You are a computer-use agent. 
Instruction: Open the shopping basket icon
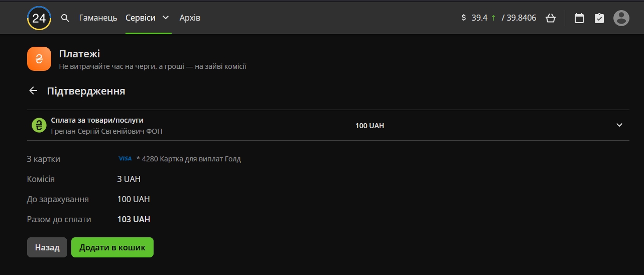pyautogui.click(x=550, y=18)
